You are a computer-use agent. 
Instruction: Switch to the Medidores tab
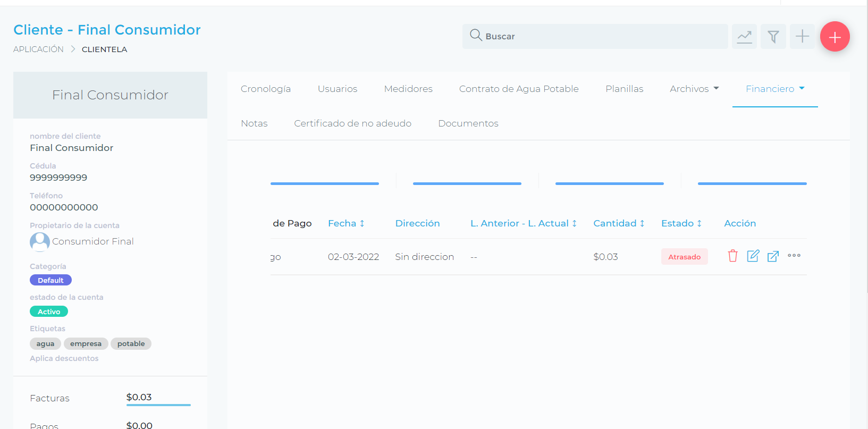[x=408, y=89]
